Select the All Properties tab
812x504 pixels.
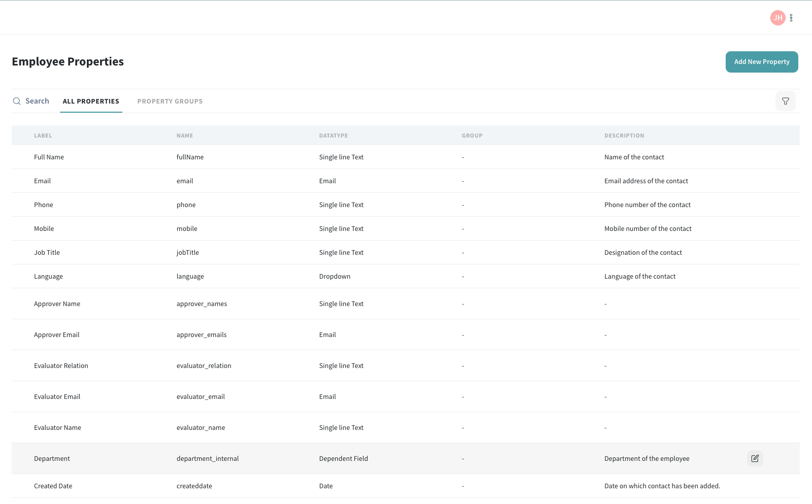(x=91, y=102)
